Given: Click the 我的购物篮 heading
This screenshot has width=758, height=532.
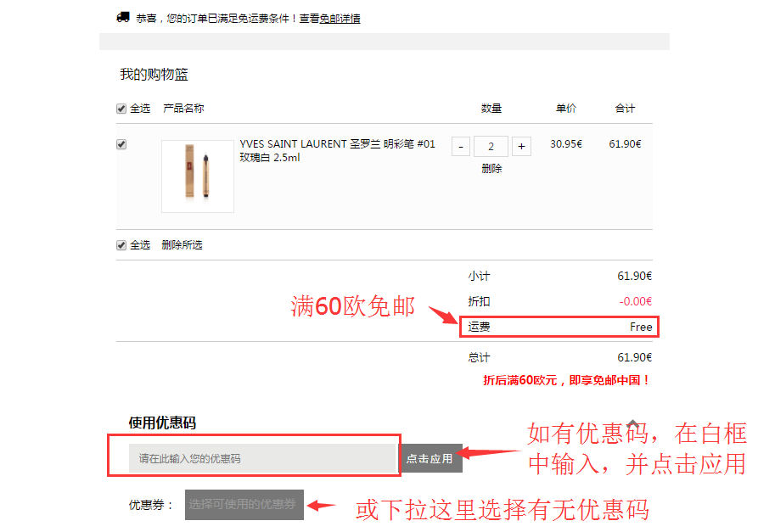Looking at the screenshot, I should tap(154, 75).
